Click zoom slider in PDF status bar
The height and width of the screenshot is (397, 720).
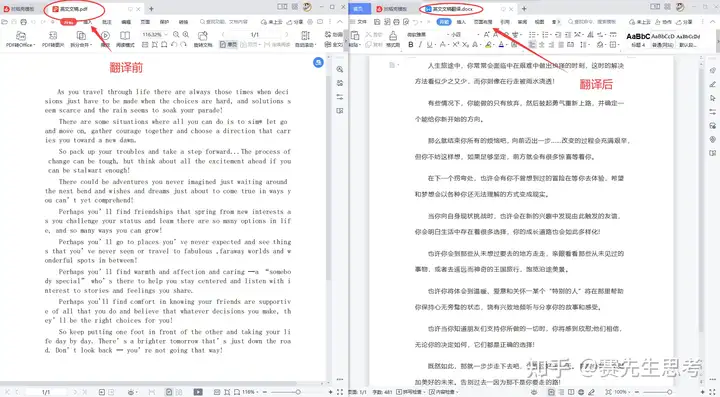click(x=298, y=392)
